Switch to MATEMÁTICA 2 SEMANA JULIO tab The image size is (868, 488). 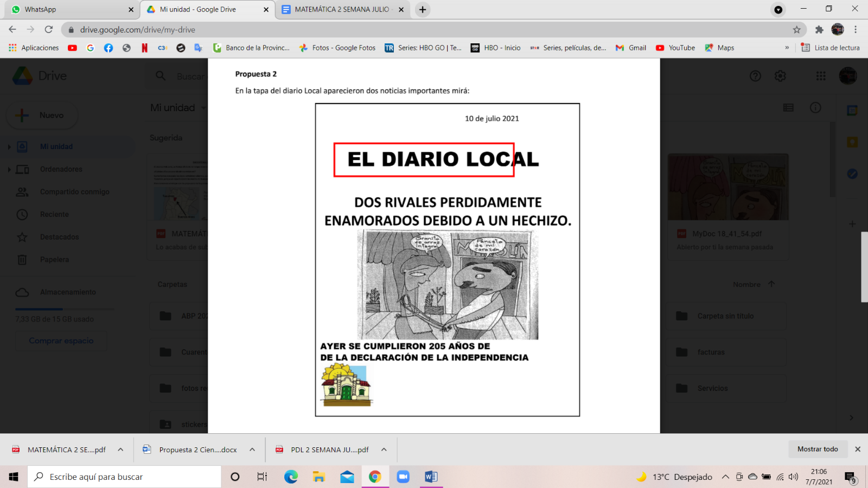pyautogui.click(x=342, y=9)
